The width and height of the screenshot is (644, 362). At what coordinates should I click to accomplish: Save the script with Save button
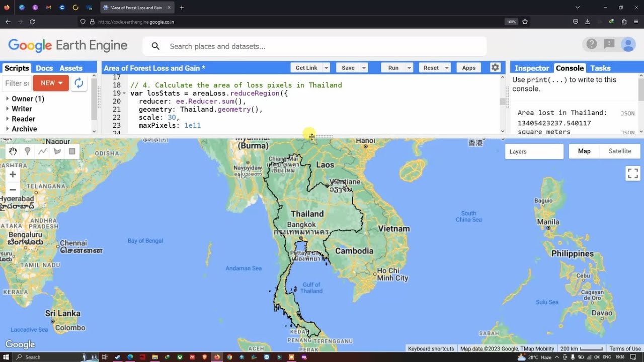pos(348,68)
